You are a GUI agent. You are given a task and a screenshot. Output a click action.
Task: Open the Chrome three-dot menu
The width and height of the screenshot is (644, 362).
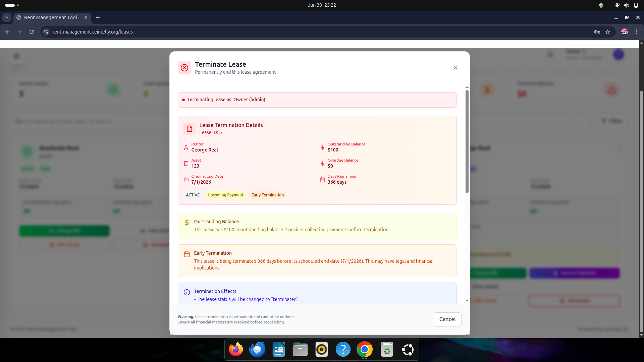point(637,32)
